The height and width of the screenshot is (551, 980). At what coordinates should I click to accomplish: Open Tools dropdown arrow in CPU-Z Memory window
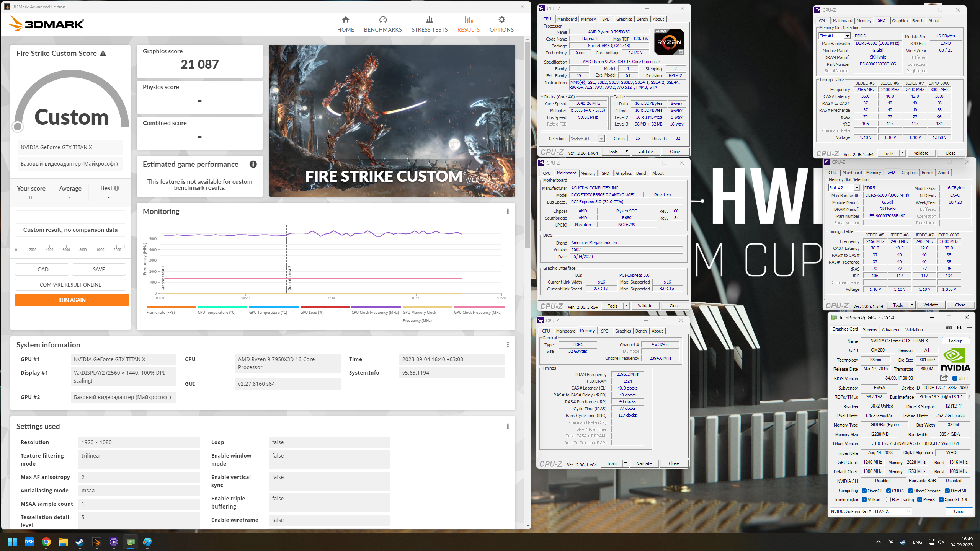click(626, 463)
